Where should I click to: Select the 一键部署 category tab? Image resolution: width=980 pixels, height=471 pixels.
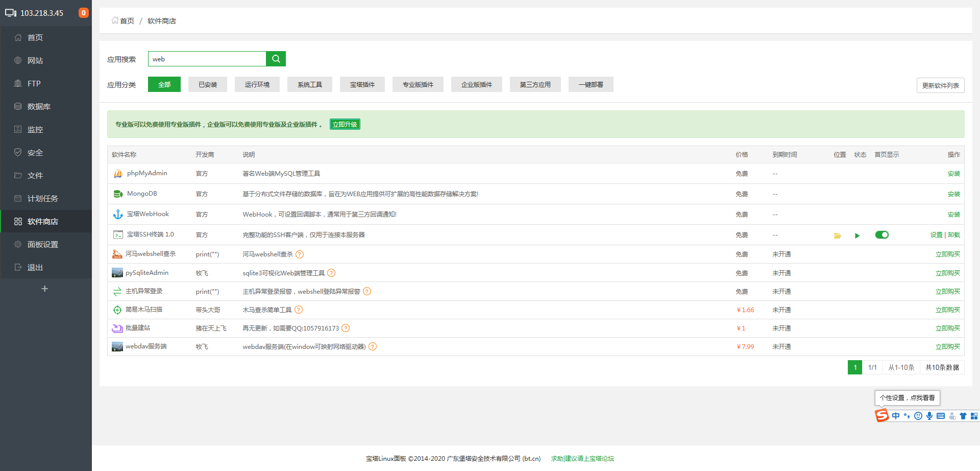click(x=591, y=84)
